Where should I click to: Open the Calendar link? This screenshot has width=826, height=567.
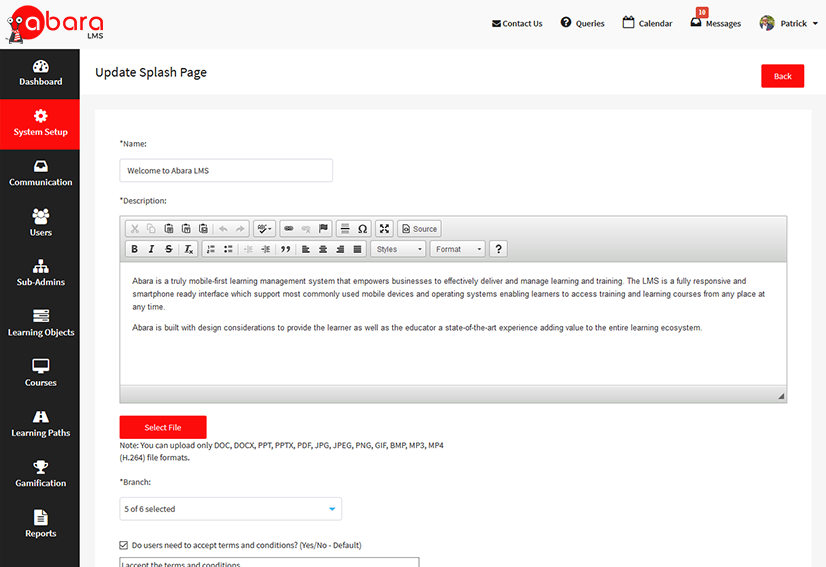[x=647, y=23]
